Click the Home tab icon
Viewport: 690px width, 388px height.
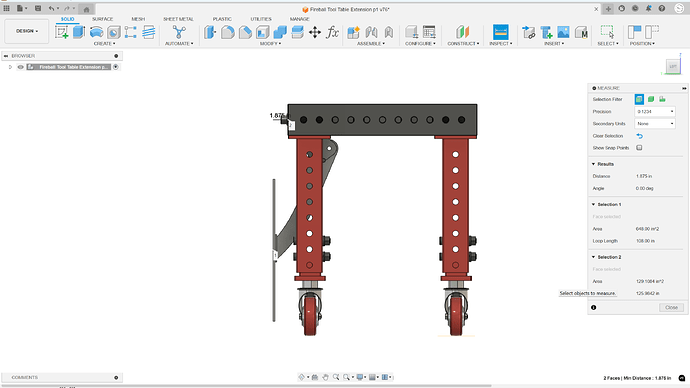(87, 9)
